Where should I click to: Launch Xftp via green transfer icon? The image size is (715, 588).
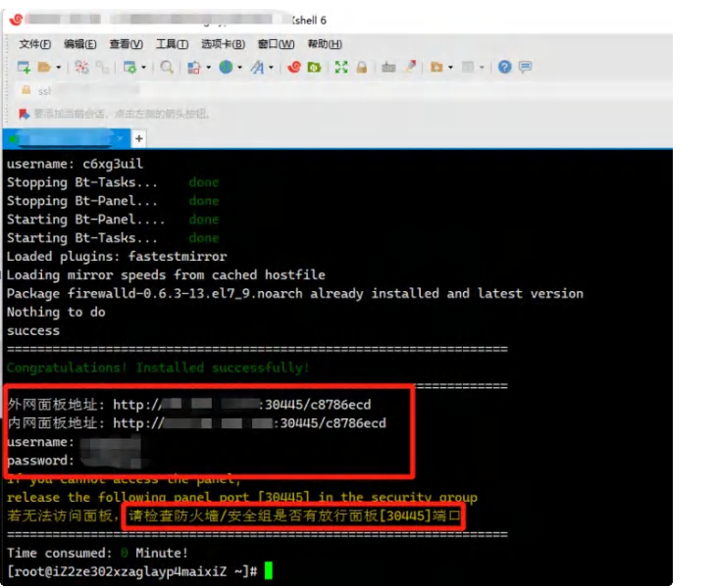point(314,68)
